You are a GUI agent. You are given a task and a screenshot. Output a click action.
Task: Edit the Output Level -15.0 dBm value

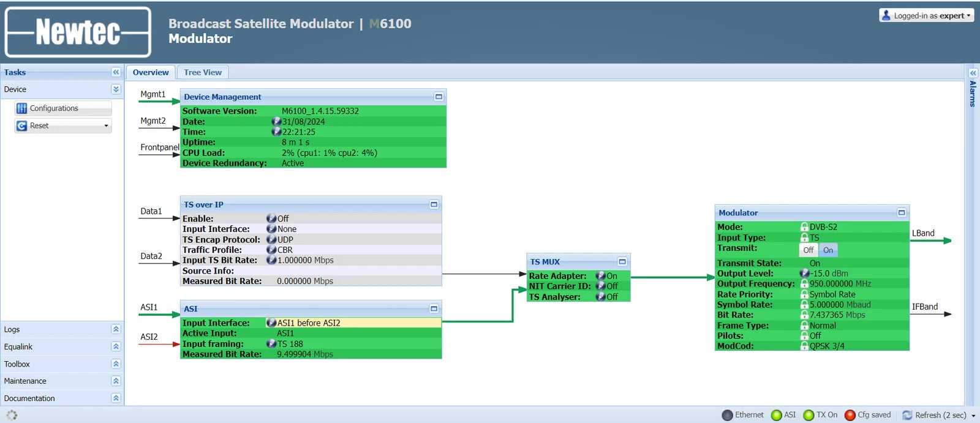(805, 273)
